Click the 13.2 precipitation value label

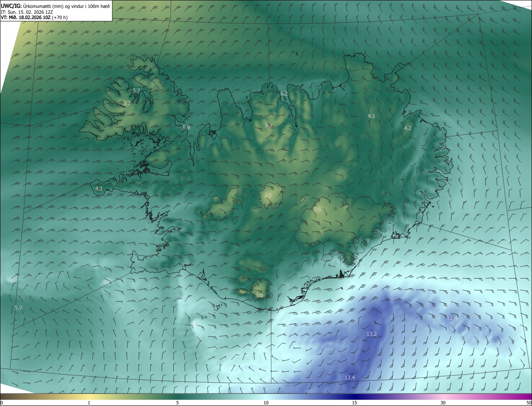(x=372, y=334)
